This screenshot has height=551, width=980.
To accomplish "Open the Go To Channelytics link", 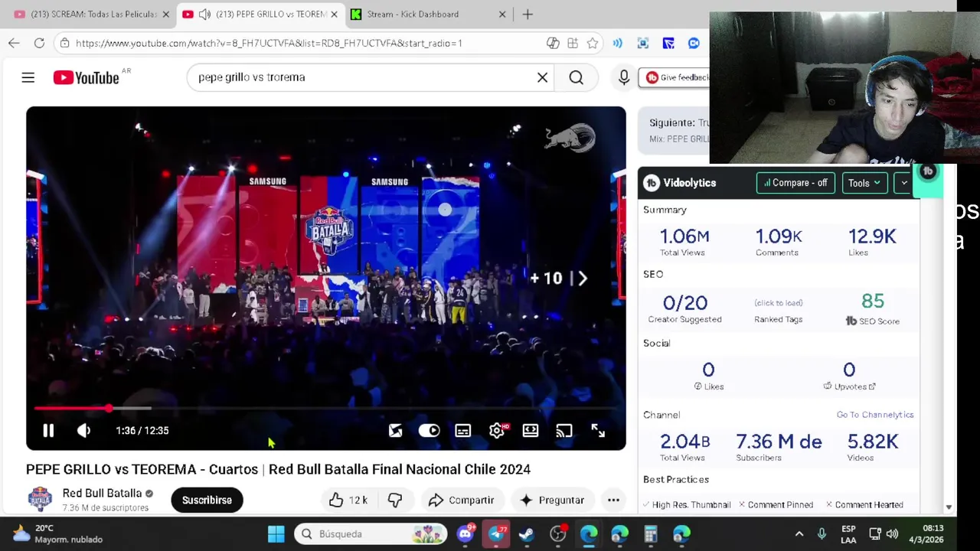I will tap(875, 415).
